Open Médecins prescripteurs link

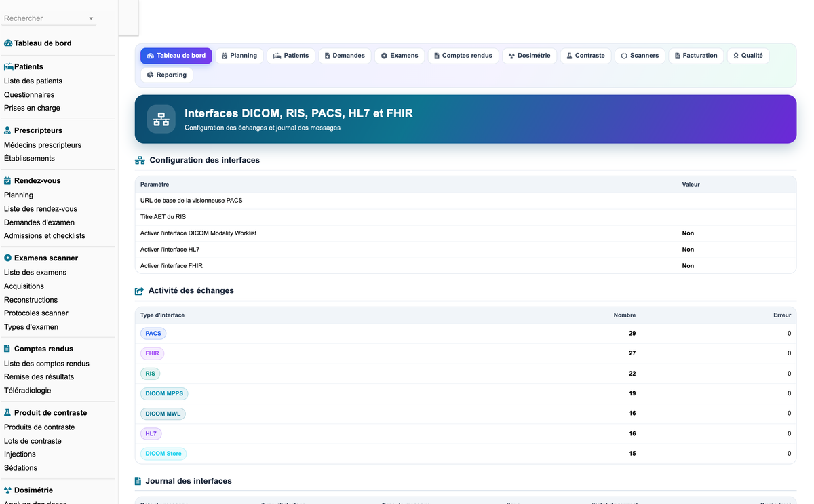tap(43, 145)
